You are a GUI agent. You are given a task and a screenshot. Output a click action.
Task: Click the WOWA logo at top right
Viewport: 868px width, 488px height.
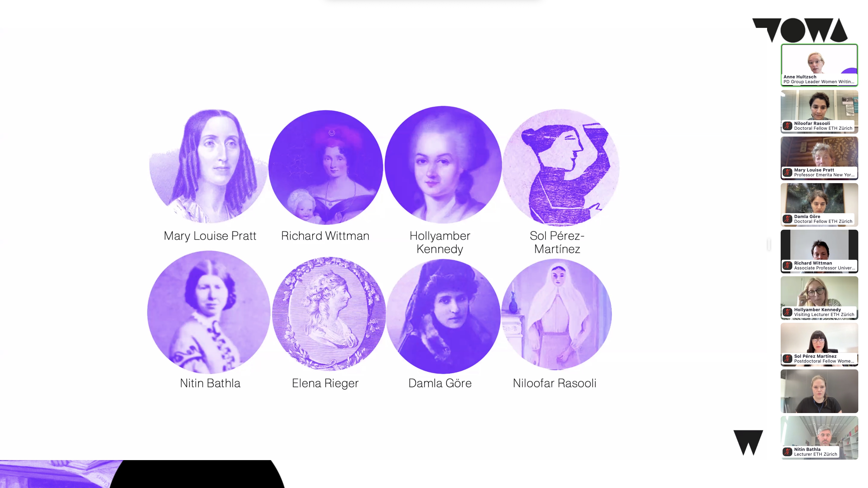click(800, 30)
